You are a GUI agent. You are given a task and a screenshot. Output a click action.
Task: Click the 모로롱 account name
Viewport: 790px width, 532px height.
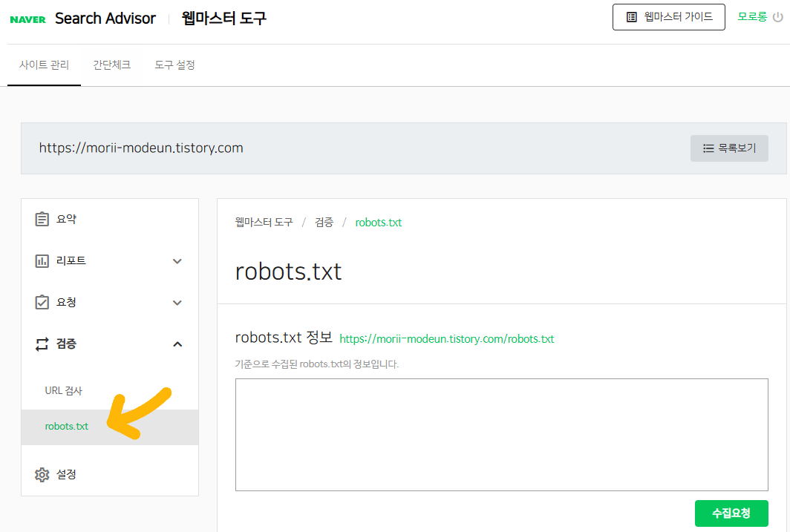pyautogui.click(x=751, y=16)
